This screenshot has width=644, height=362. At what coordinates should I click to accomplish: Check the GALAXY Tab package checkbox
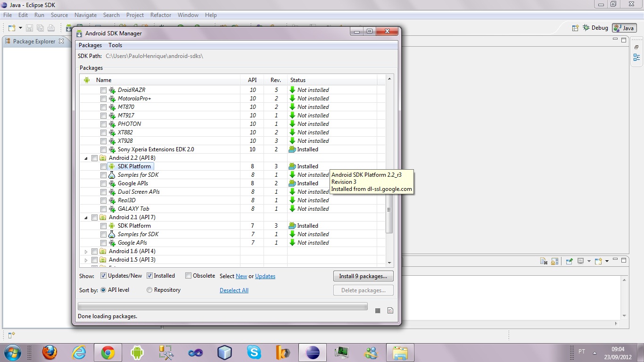pyautogui.click(x=103, y=209)
